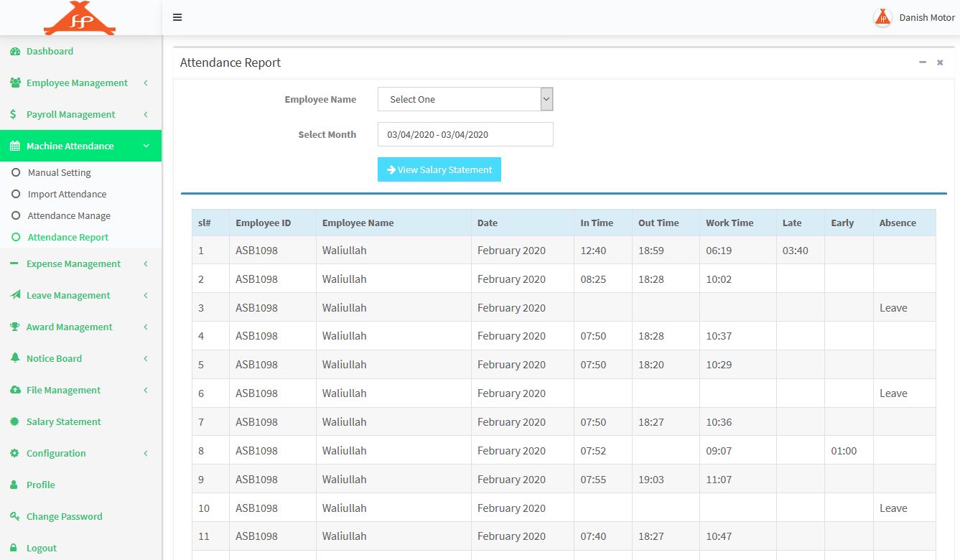
Task: Click the Payroll Management dollar icon
Action: click(13, 115)
